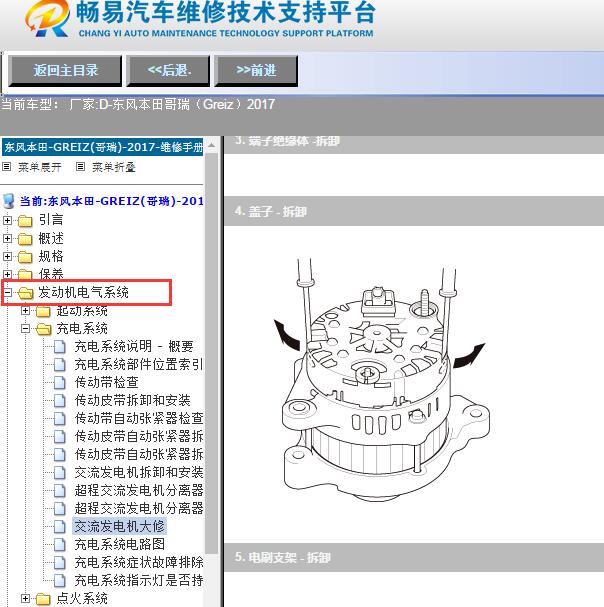
Task: Open 充电系统症状故障排除 page
Action: point(139,562)
